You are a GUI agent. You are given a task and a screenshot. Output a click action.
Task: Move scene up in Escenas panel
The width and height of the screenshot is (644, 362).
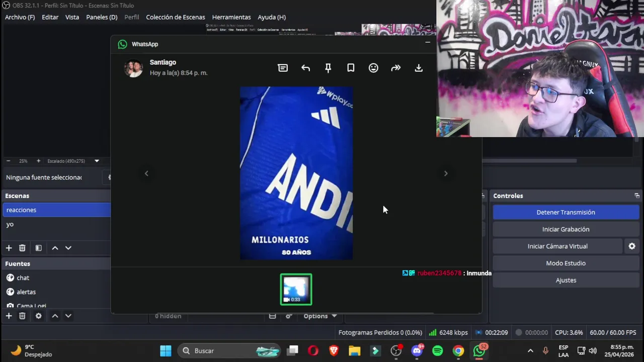click(x=55, y=248)
